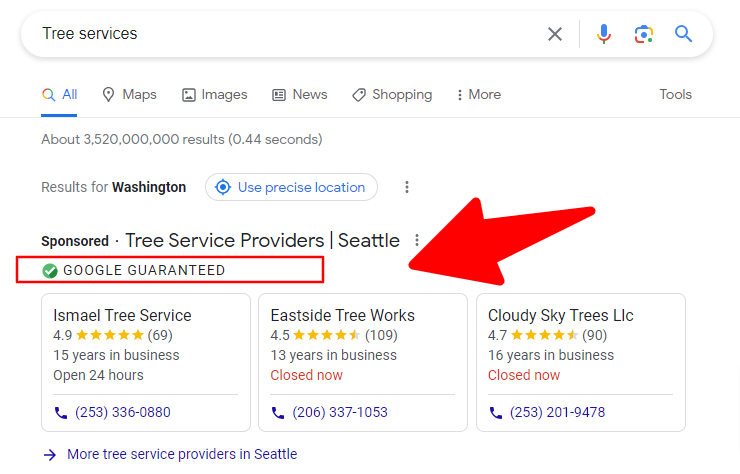The width and height of the screenshot is (740, 474).
Task: Open the Eastside Tree Works listing
Action: click(x=343, y=315)
